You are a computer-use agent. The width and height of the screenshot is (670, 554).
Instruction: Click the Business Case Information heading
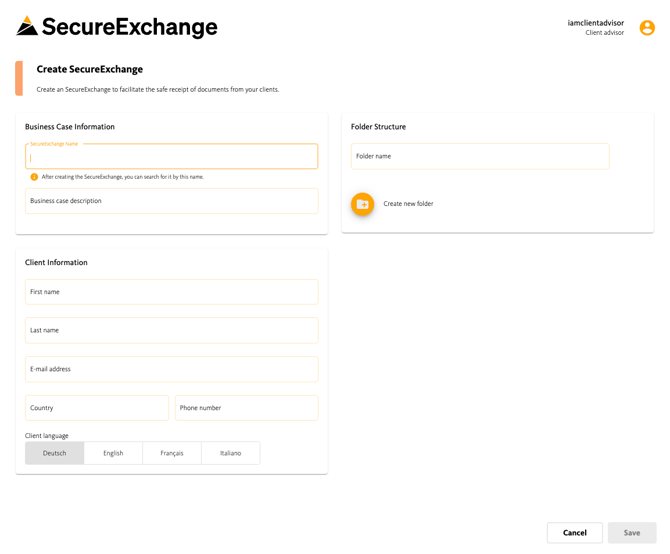tap(70, 126)
